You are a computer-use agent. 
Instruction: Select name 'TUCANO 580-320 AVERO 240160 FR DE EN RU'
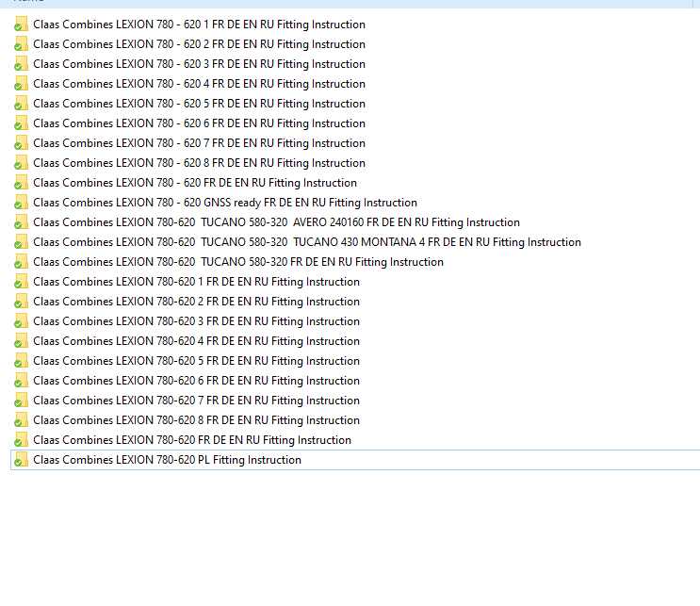point(276,221)
